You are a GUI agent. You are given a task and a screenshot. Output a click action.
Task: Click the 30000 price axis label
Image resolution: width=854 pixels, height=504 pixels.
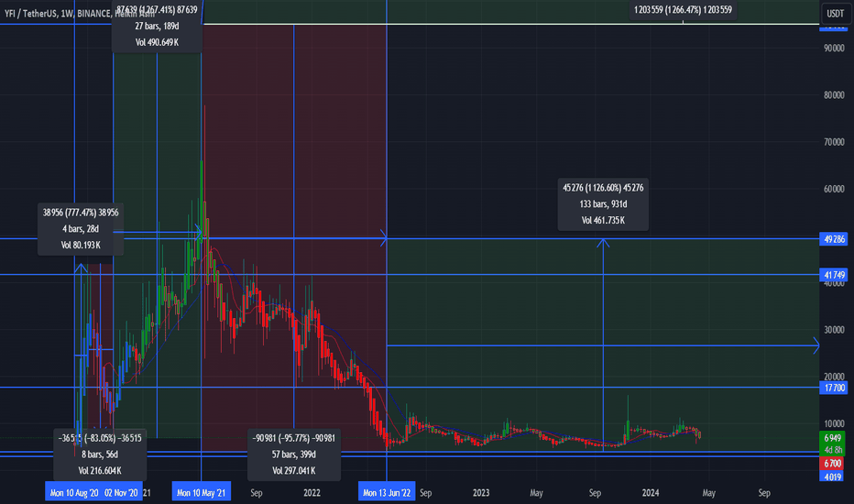[834, 330]
